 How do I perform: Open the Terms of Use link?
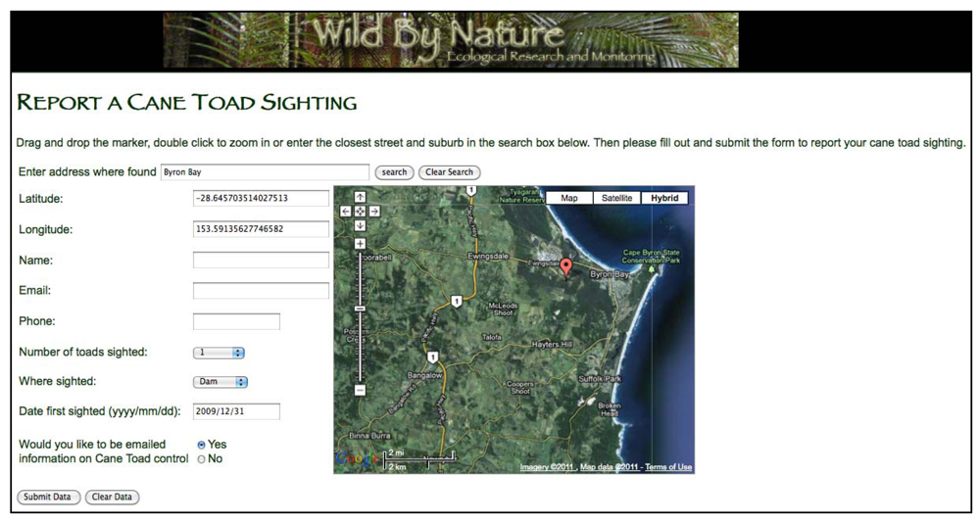pyautogui.click(x=668, y=467)
